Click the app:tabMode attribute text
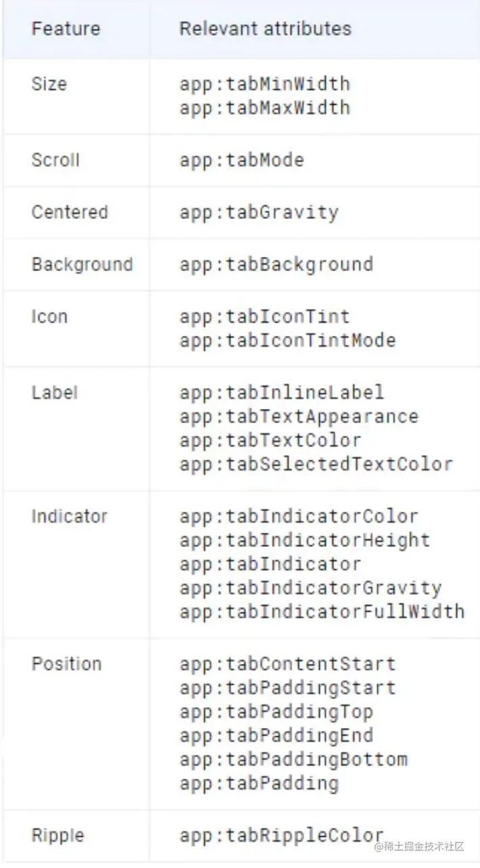The height and width of the screenshot is (868, 480). pos(241,160)
